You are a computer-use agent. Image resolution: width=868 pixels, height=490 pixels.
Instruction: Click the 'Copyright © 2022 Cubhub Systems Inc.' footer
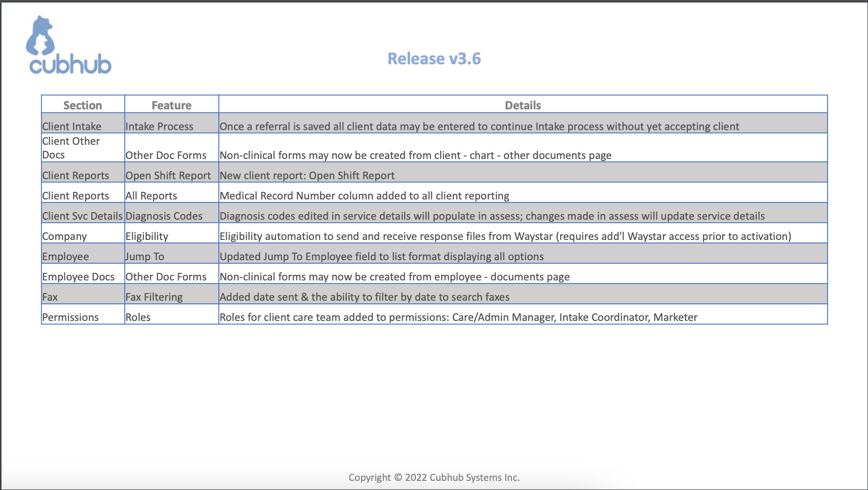[x=434, y=477]
